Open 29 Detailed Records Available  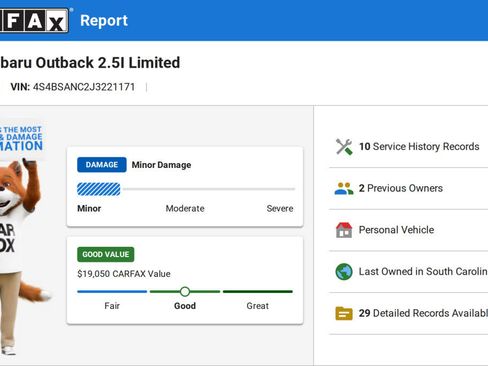click(423, 313)
